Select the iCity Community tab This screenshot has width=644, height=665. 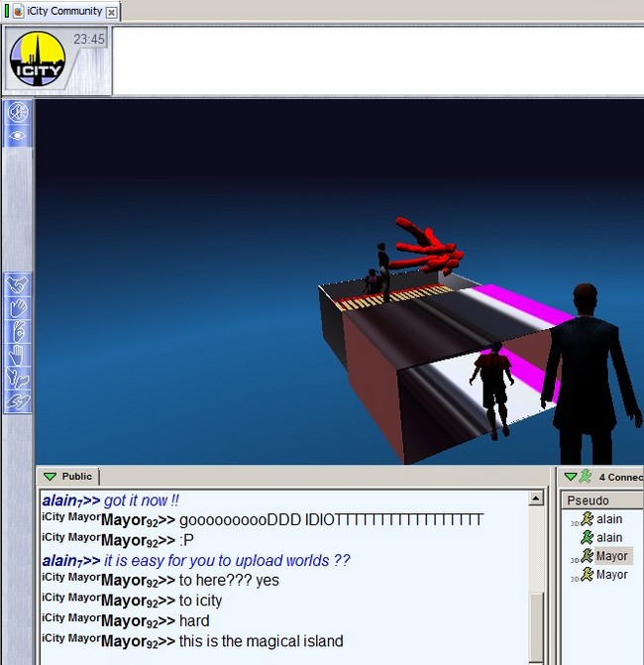click(x=64, y=11)
